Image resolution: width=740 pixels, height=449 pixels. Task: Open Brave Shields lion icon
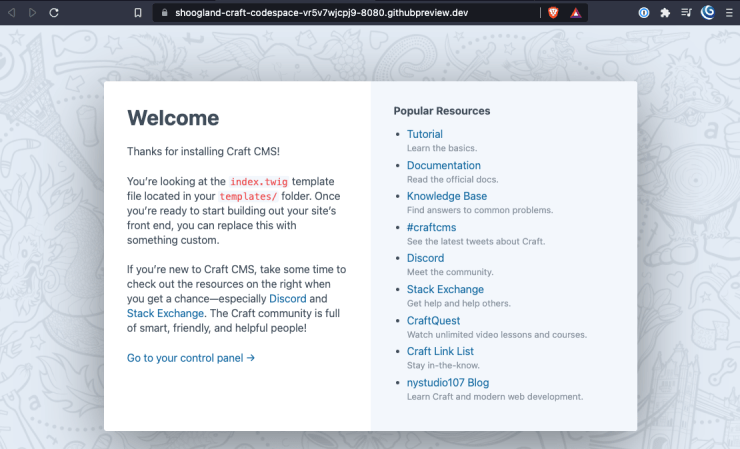click(x=553, y=13)
